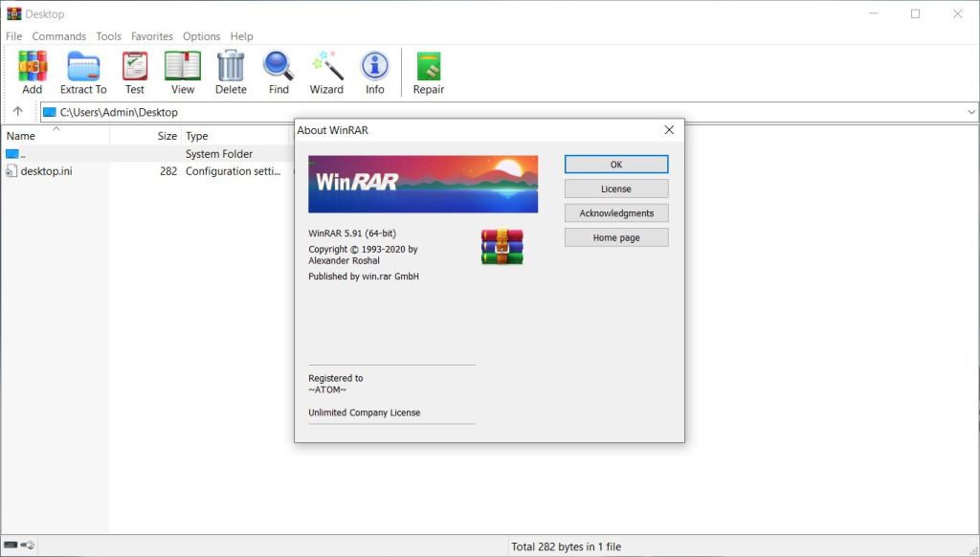Open the Commands menu
This screenshot has width=980, height=557.
coord(59,36)
